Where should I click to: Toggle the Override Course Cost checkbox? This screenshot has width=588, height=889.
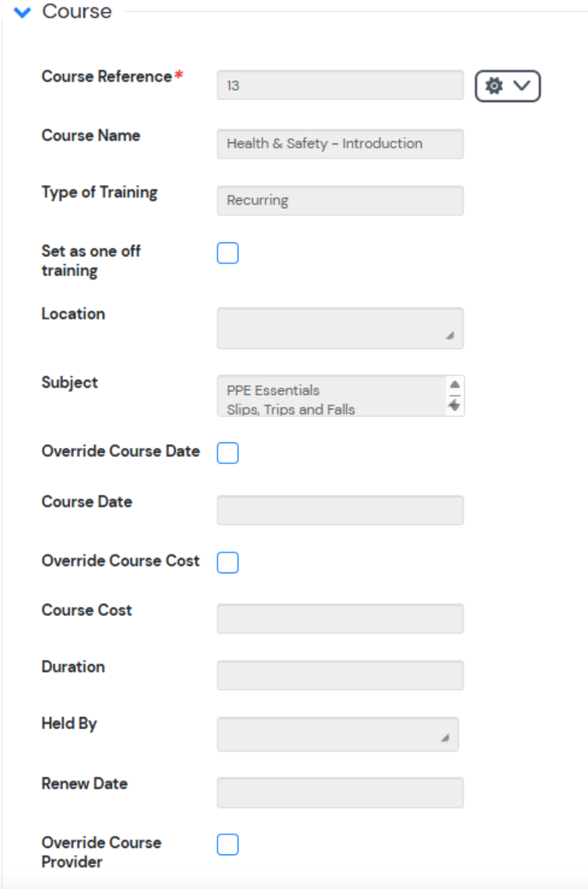[x=228, y=563]
